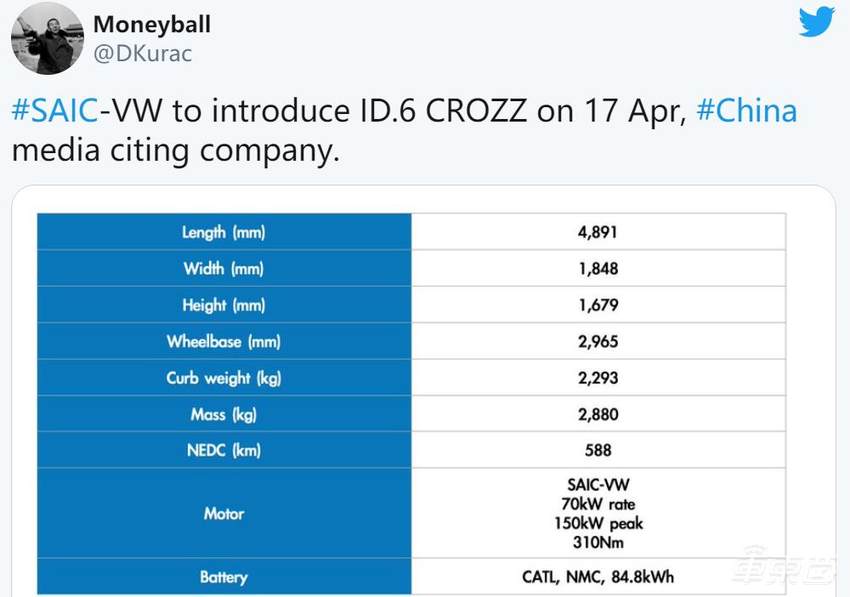The image size is (850, 597).
Task: Click the Length (mm) row label
Action: [x=224, y=232]
